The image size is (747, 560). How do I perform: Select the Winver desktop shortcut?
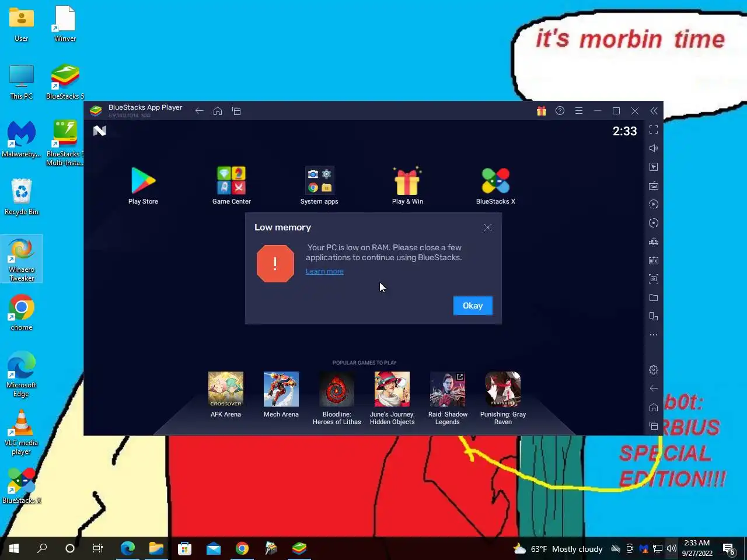65,24
